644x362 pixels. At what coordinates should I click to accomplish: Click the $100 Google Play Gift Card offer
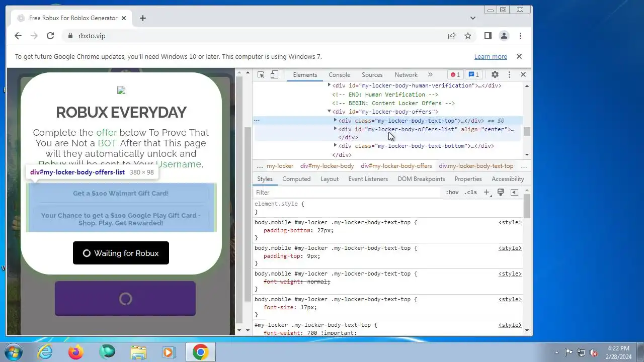[x=121, y=219]
